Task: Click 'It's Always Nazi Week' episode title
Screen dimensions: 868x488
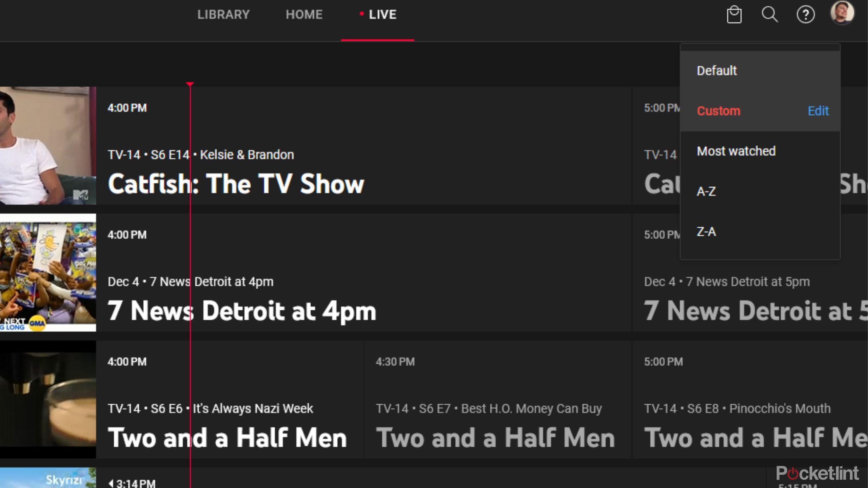Action: tap(253, 409)
